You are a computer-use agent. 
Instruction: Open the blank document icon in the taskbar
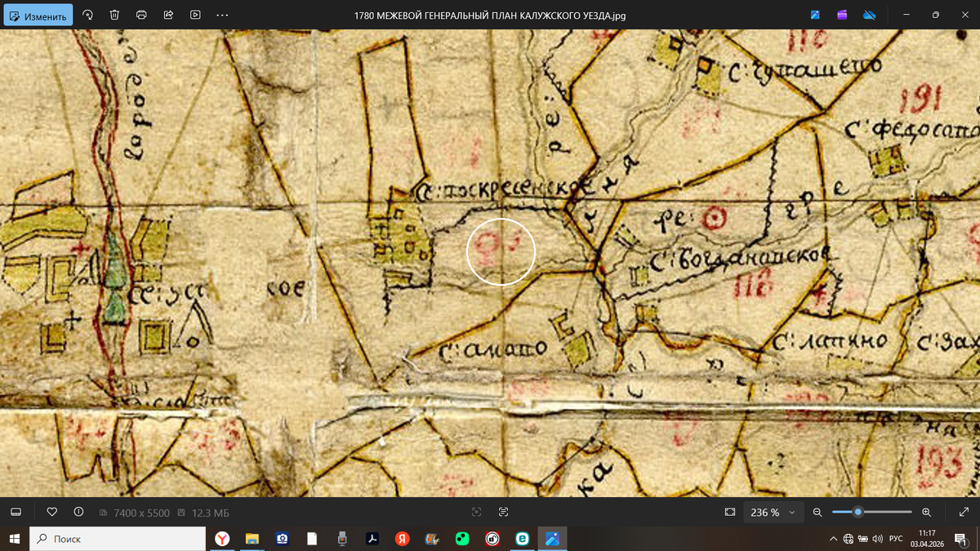click(x=312, y=539)
